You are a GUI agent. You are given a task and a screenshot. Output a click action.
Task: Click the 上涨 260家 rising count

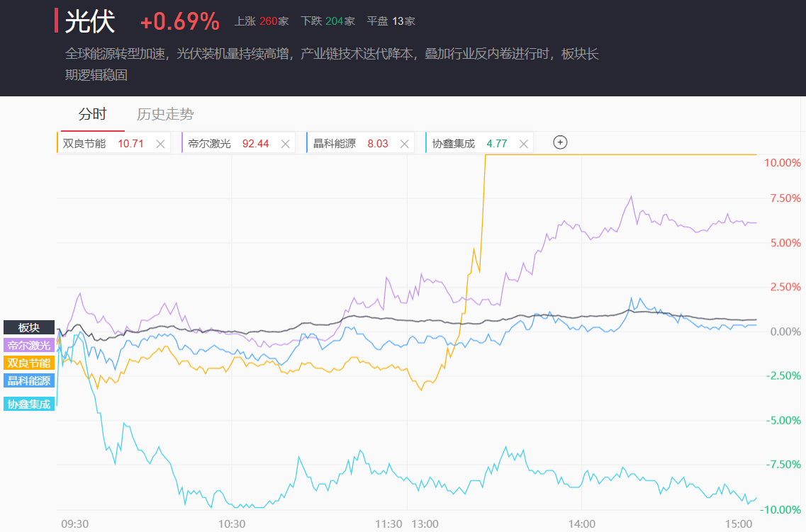tap(262, 21)
